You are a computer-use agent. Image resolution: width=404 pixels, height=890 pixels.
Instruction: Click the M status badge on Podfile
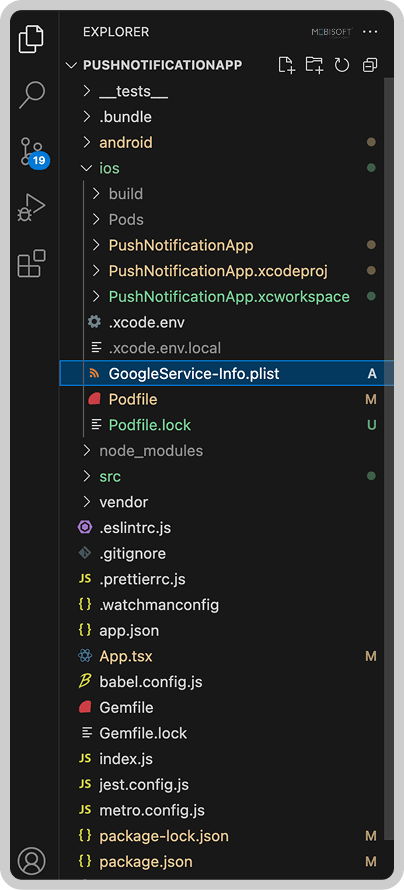click(371, 400)
